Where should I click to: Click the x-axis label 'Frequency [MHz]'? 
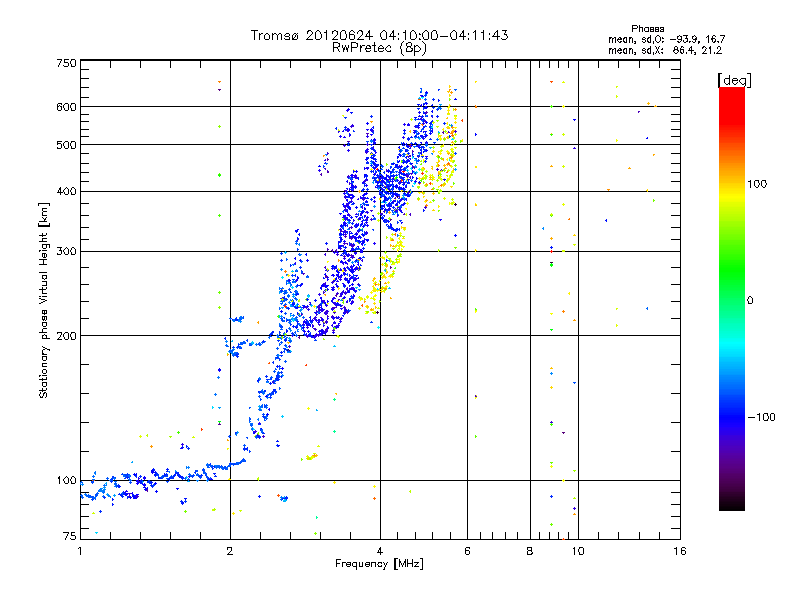(x=379, y=564)
